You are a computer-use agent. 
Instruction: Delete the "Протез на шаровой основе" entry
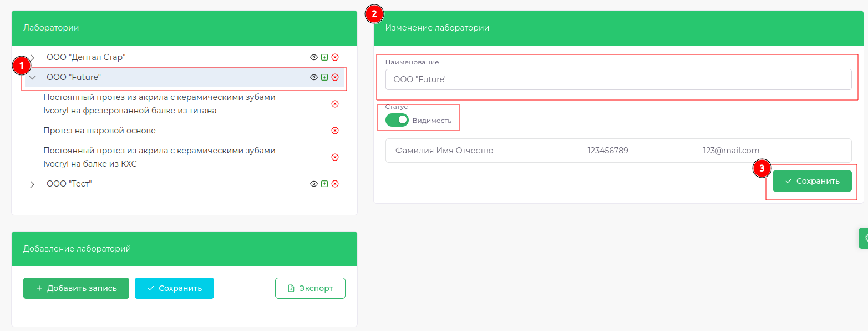(335, 131)
